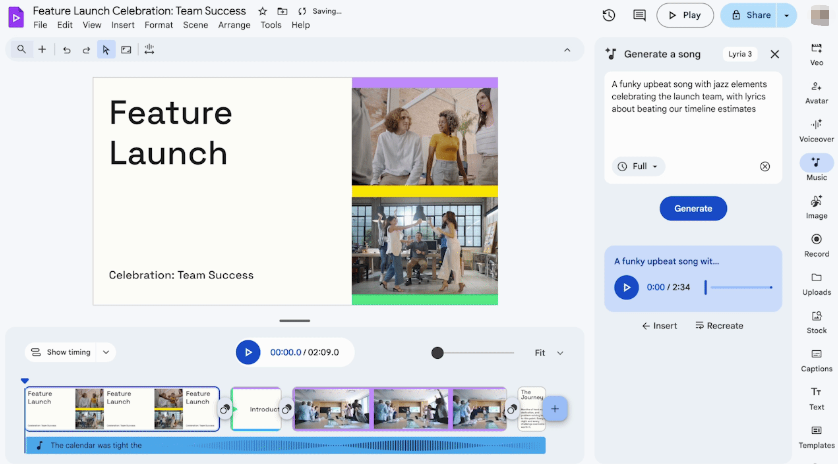Insert the generated song into timeline
Viewport: 838px width, 464px height.
659,326
